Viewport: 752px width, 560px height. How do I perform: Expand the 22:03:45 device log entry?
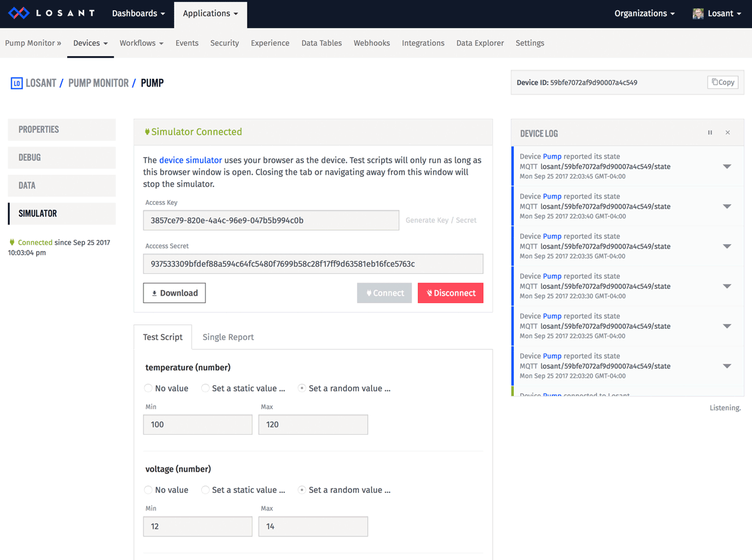click(727, 167)
